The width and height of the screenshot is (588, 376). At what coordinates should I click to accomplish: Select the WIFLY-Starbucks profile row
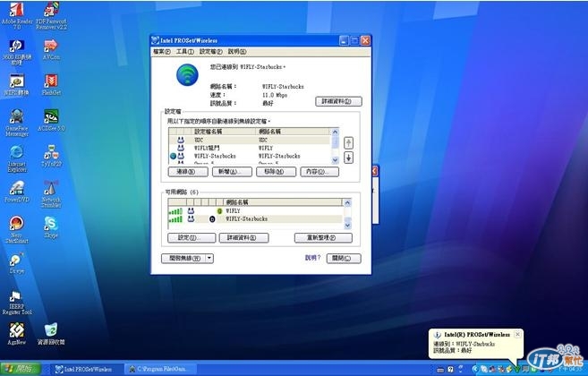(x=250, y=156)
